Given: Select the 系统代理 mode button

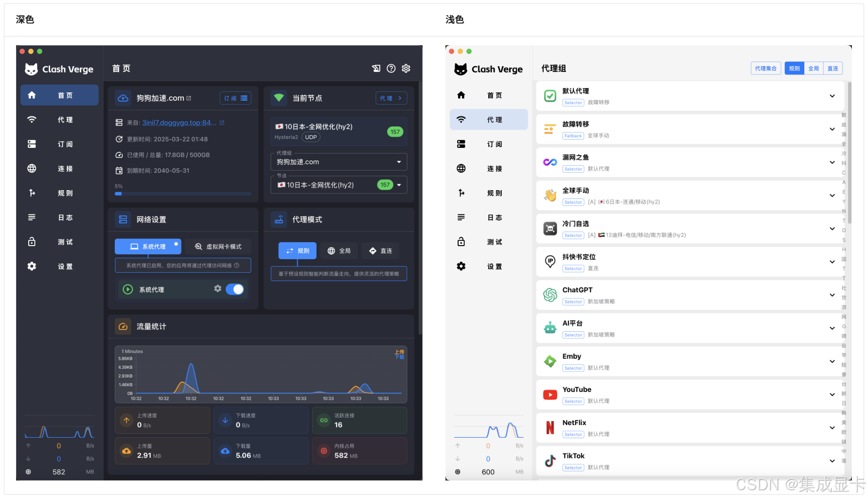Looking at the screenshot, I should (x=148, y=247).
